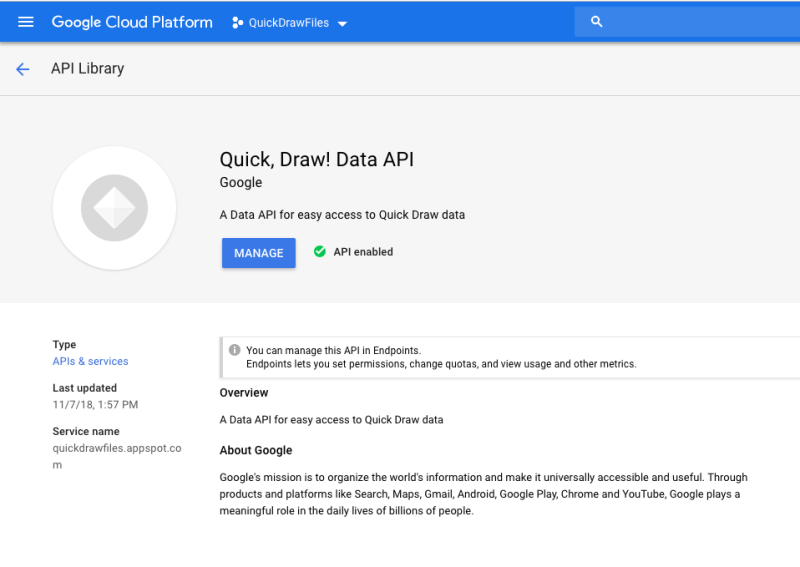Focus the top search field
The image size is (800, 567).
click(x=687, y=21)
